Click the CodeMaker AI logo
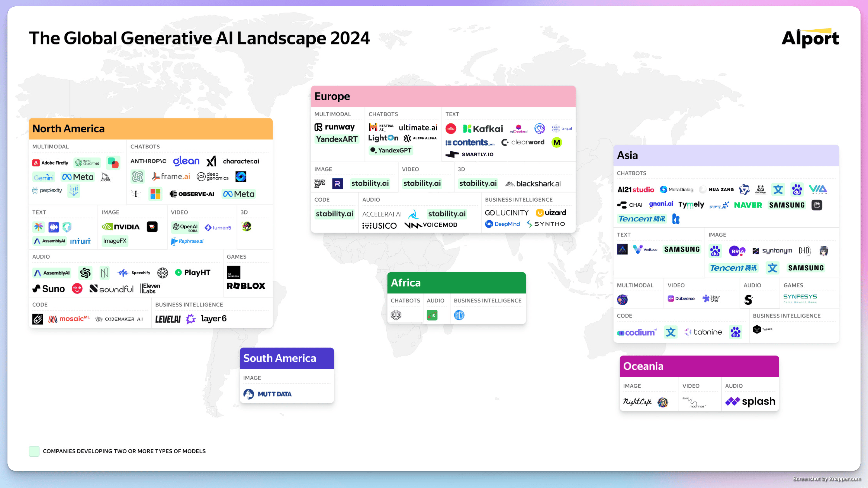Screen dimensions: 868x488 pyautogui.click(x=119, y=319)
